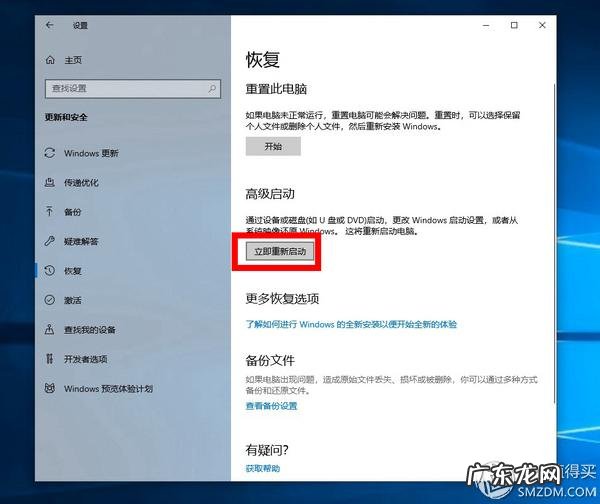Click the 恢复 history clock icon
The height and width of the screenshot is (504, 600).
[x=50, y=271]
